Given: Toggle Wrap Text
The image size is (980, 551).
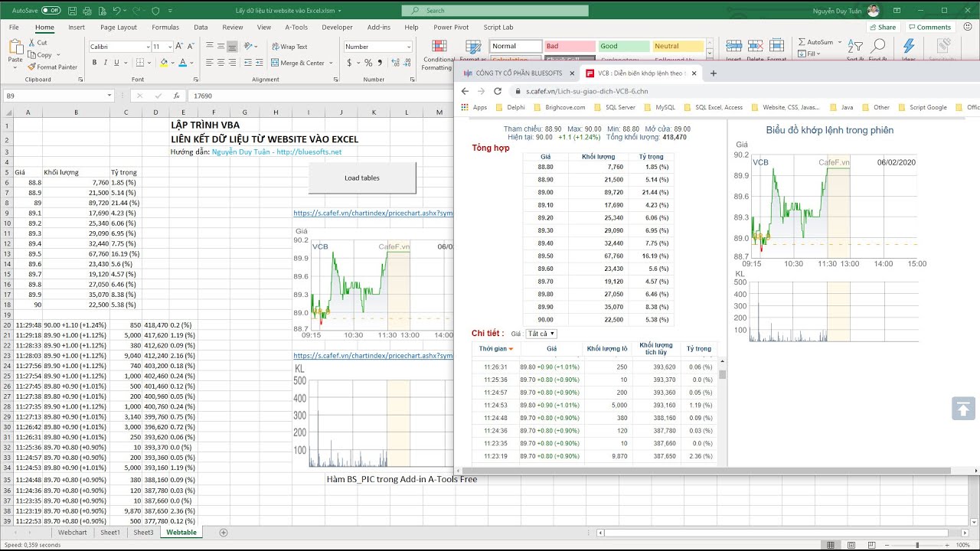Looking at the screenshot, I should pyautogui.click(x=289, y=47).
